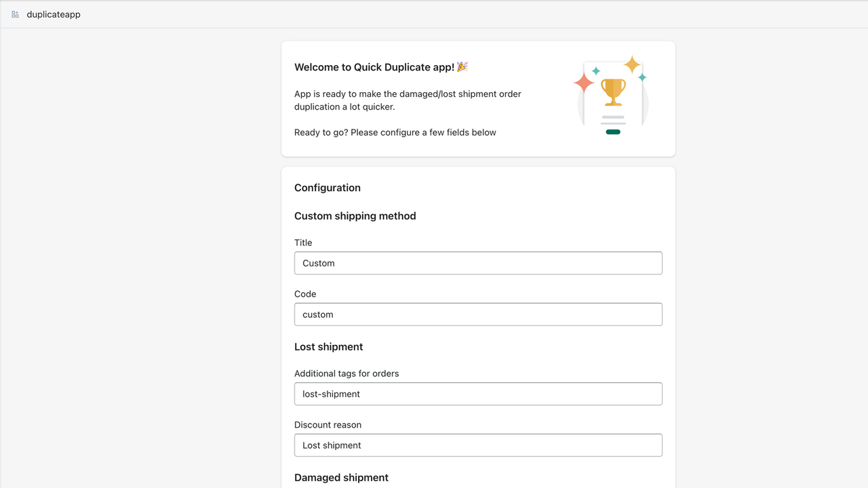Click the 'Ready to go?' instruction text

[x=395, y=132]
